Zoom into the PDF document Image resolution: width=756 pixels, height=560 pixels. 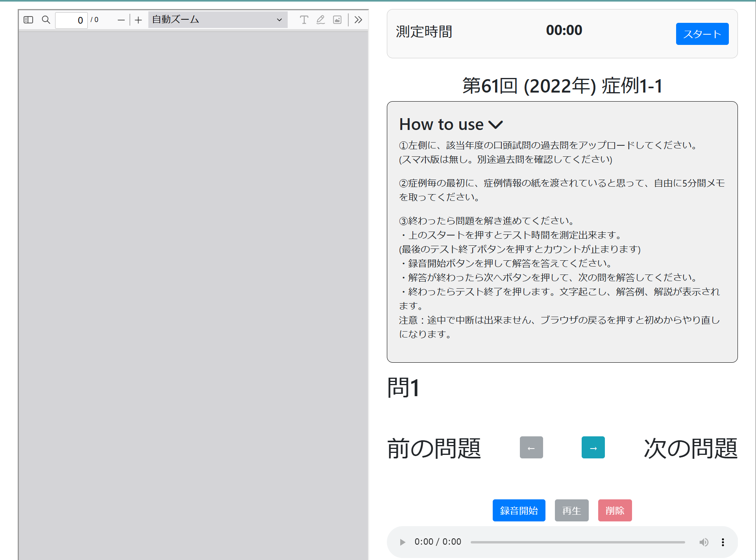point(138,20)
